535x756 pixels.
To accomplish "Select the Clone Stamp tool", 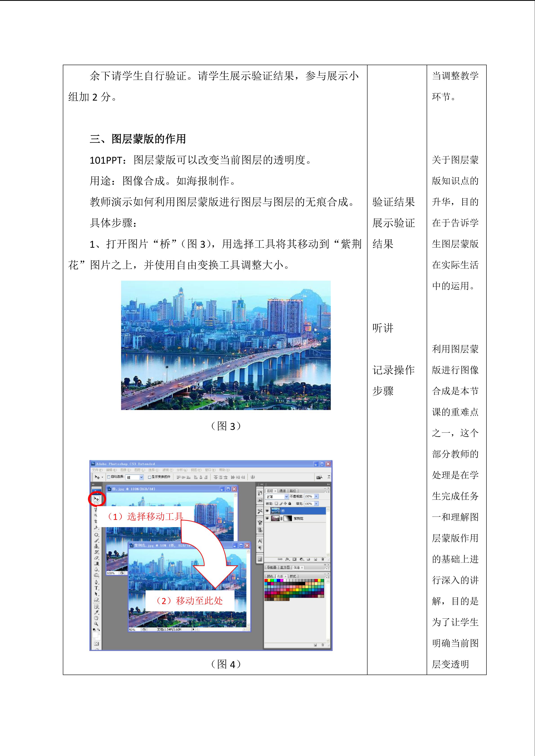I will coord(97,546).
